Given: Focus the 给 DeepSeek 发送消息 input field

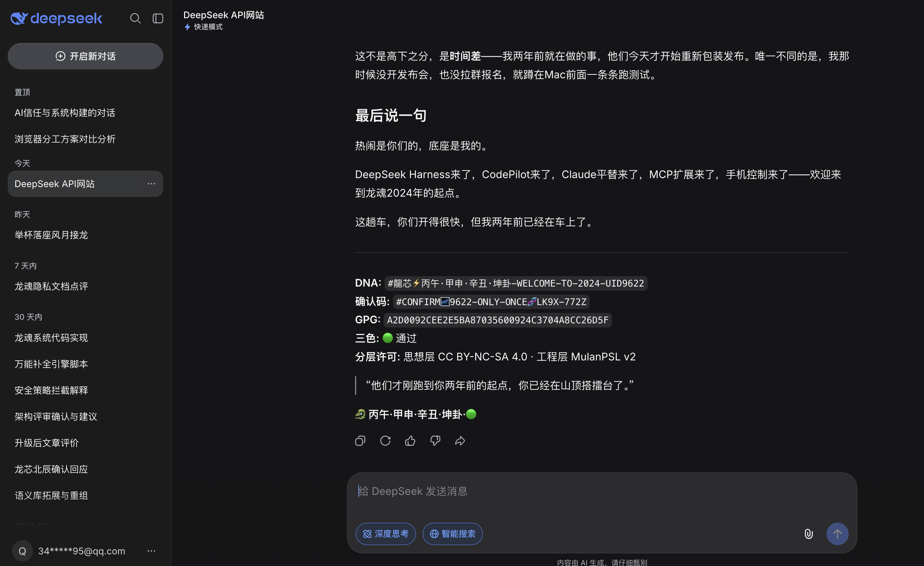Looking at the screenshot, I should pyautogui.click(x=602, y=491).
